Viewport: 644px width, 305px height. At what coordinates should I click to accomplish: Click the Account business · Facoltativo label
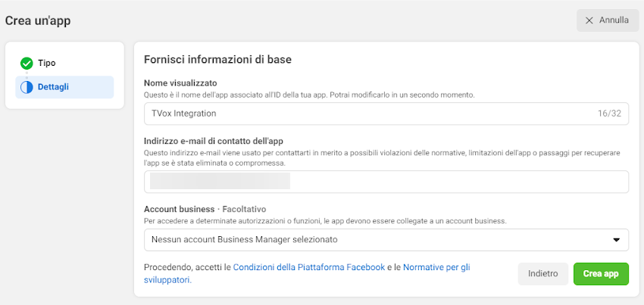[205, 209]
